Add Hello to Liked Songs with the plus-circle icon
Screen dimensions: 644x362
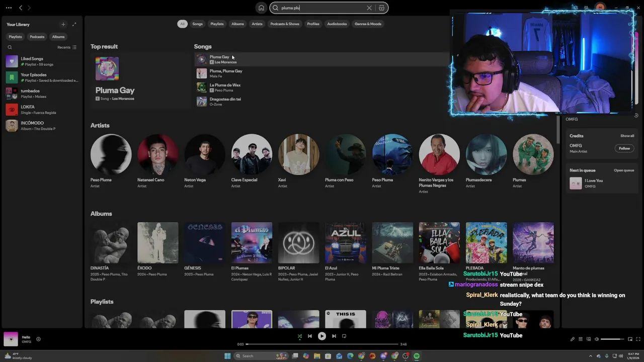[x=38, y=339]
